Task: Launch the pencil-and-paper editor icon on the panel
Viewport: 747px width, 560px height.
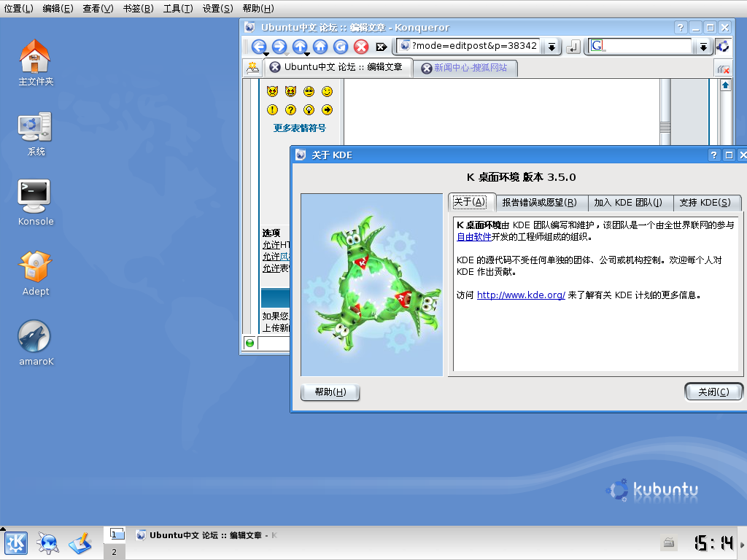Action: [80, 543]
